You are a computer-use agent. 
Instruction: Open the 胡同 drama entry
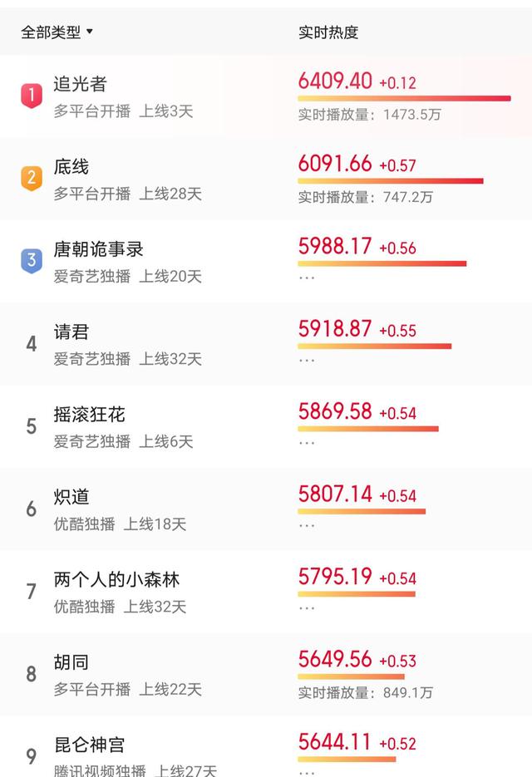[x=71, y=662]
